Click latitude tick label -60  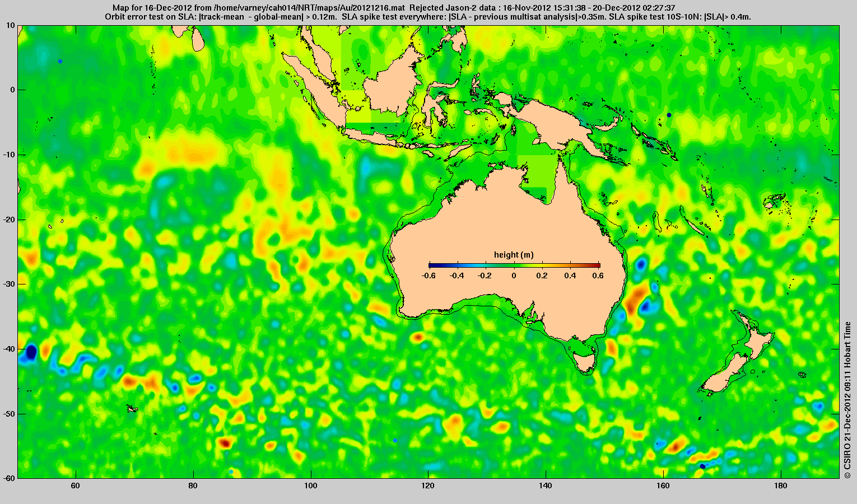pyautogui.click(x=9, y=478)
